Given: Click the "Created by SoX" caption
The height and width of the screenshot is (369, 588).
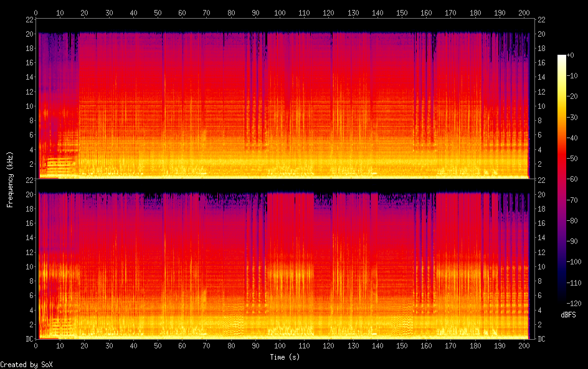Looking at the screenshot, I should (x=26, y=365).
